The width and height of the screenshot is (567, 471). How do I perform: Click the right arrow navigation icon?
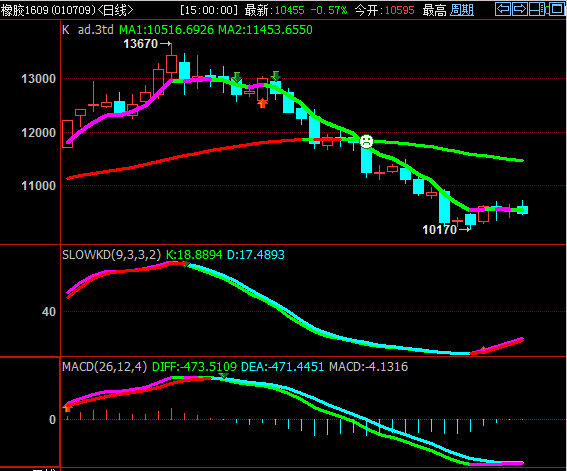(x=520, y=9)
